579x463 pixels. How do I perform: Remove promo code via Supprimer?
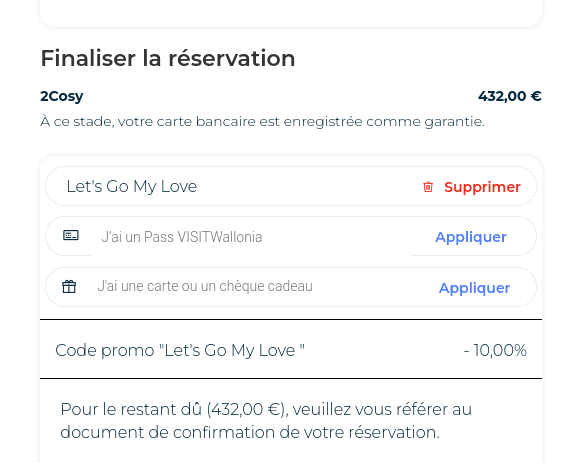click(x=472, y=187)
